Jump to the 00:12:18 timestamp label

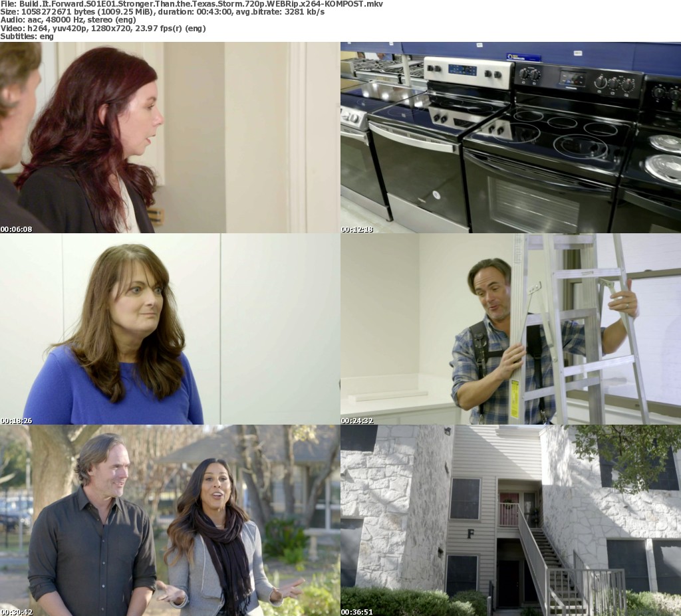coord(357,229)
